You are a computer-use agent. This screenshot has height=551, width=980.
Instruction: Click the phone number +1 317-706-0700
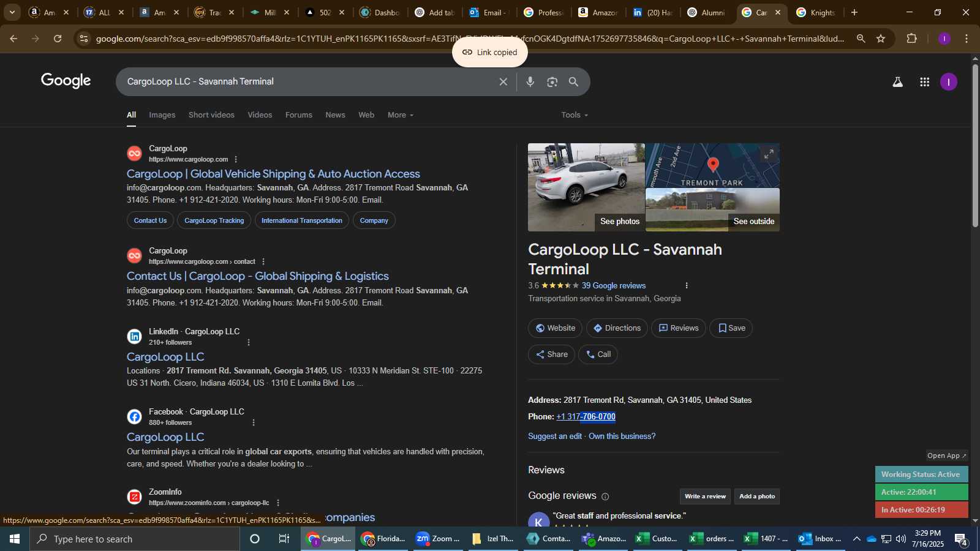586,417
